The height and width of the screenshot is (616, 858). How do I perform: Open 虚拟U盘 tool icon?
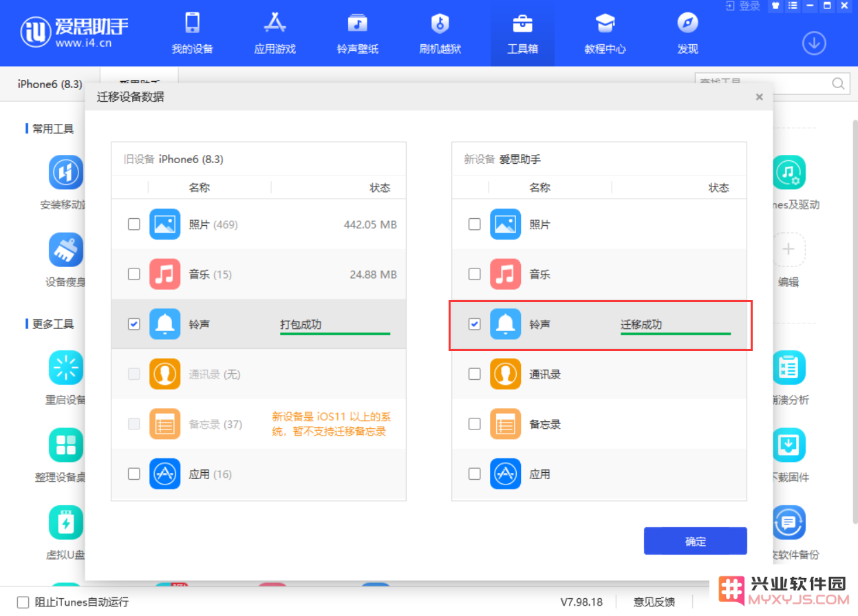66,522
